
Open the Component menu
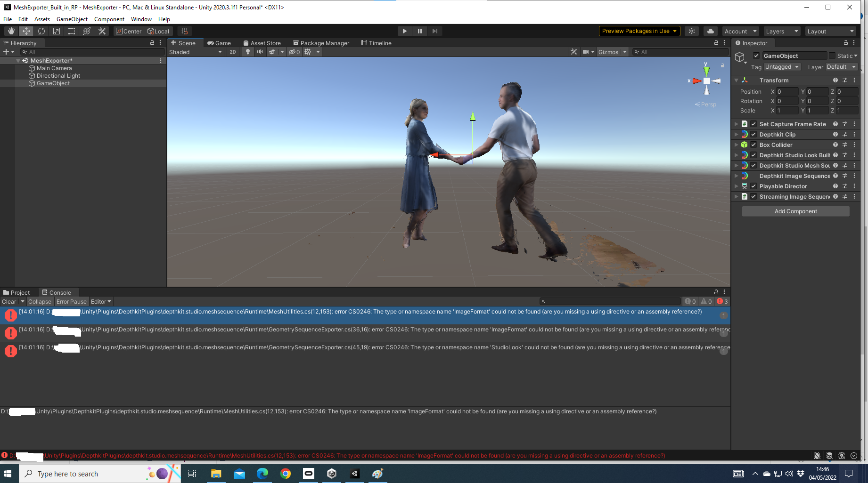(109, 19)
